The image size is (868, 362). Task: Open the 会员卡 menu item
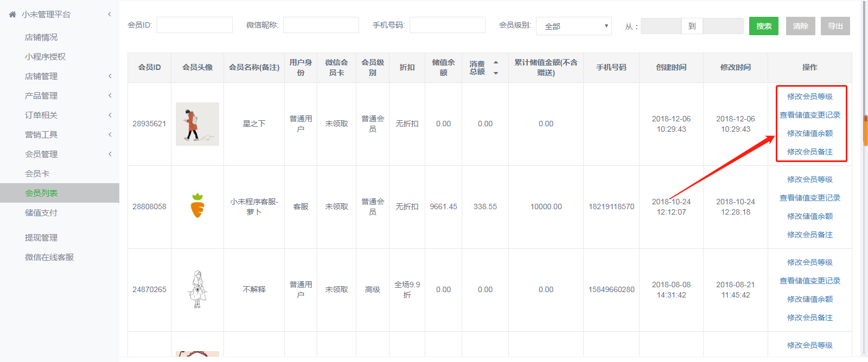(37, 174)
